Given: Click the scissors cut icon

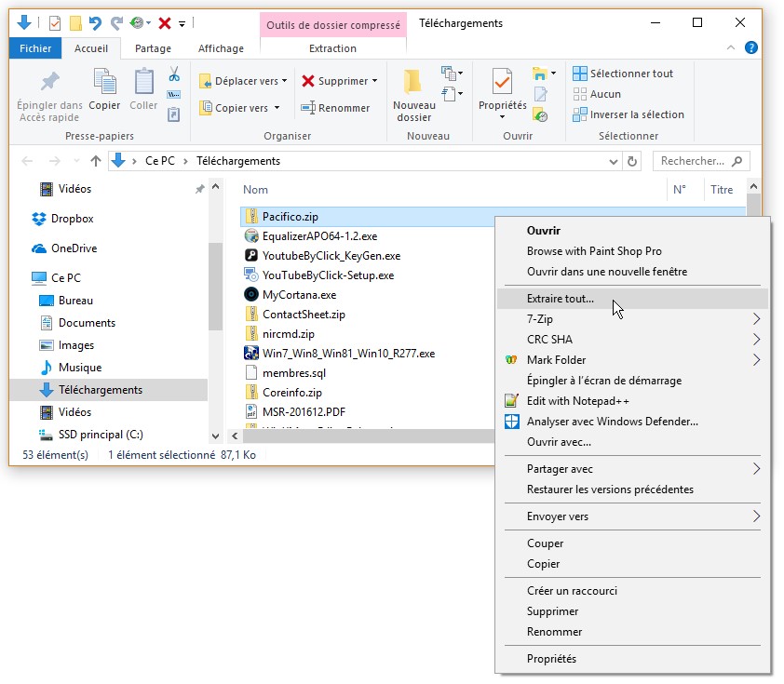Looking at the screenshot, I should tap(174, 74).
